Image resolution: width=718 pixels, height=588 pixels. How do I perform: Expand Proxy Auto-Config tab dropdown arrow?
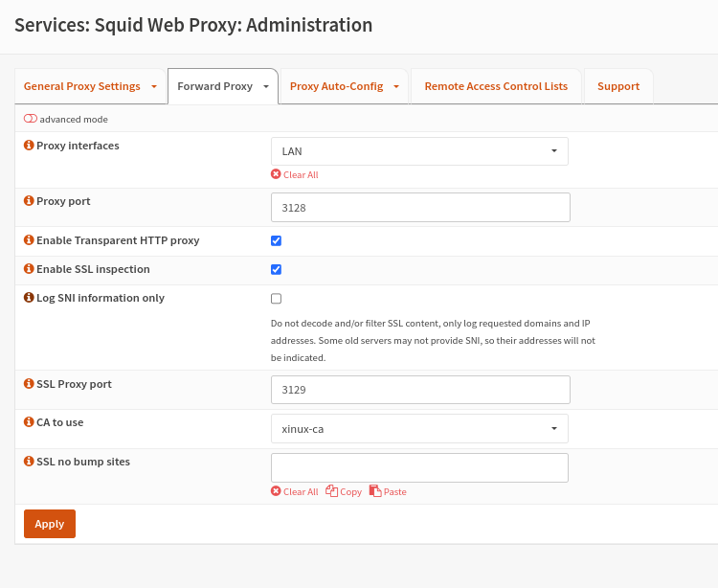click(396, 86)
